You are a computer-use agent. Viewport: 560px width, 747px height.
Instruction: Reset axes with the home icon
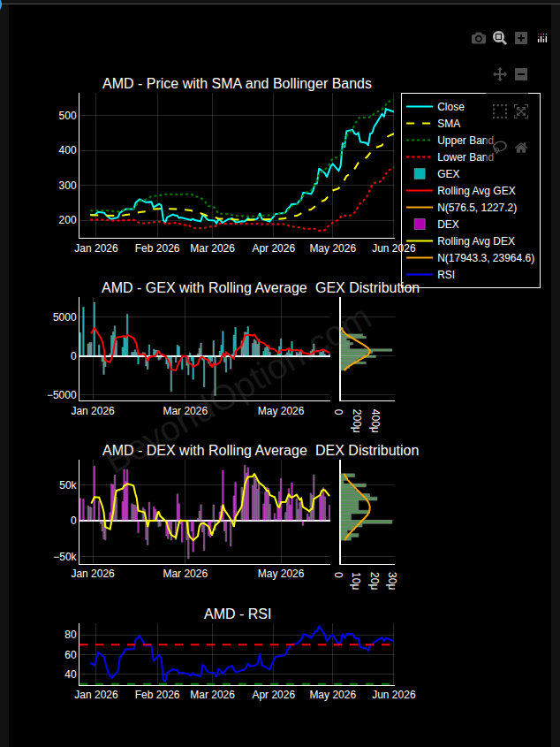[521, 148]
